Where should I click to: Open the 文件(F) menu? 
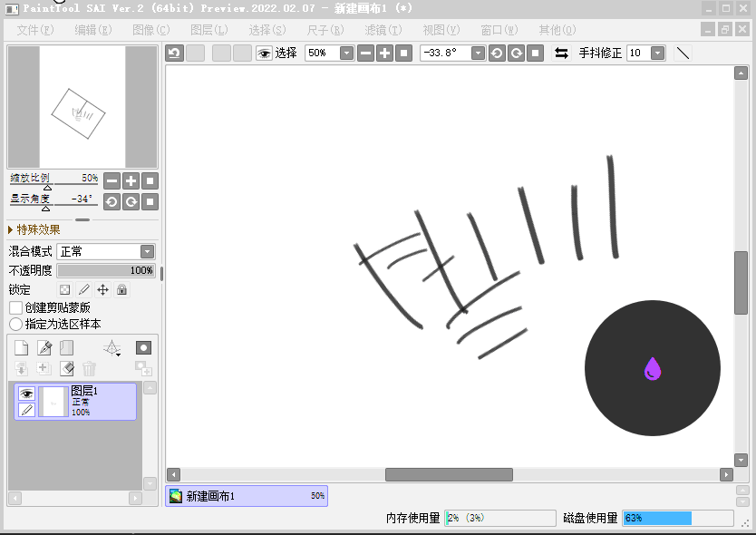coord(35,30)
